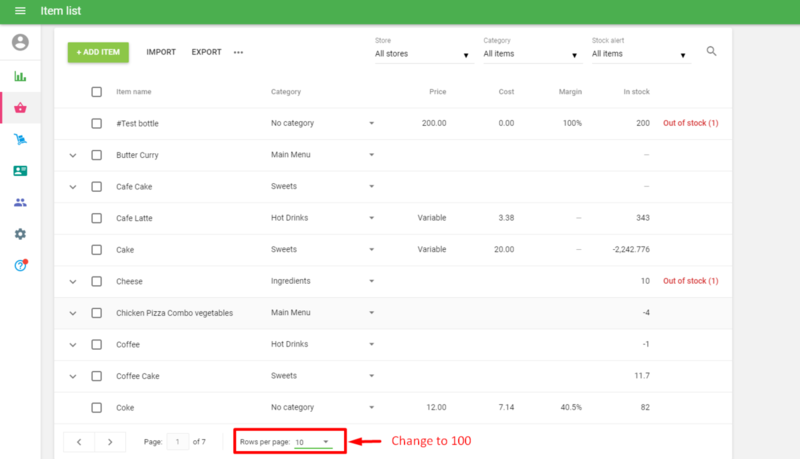The image size is (800, 459).
Task: Check the box for #Test bottle
Action: pos(97,124)
